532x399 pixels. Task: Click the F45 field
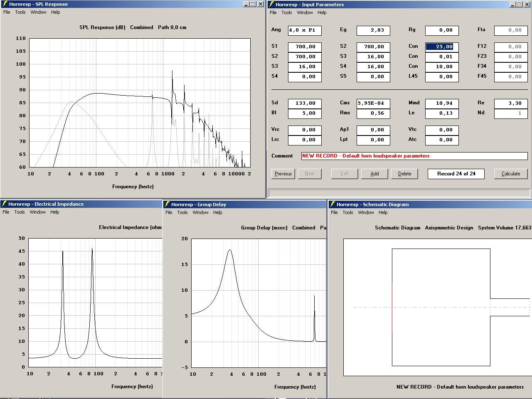click(x=511, y=77)
